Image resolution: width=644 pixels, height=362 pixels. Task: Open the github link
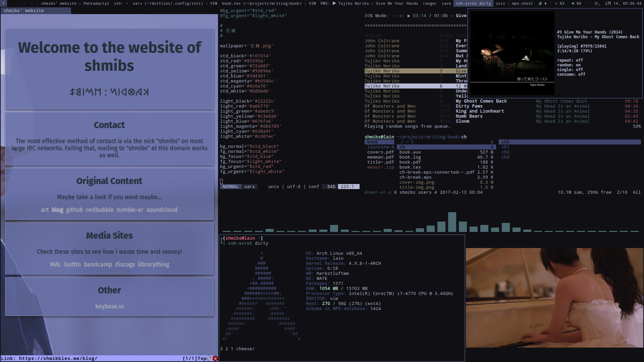click(x=74, y=210)
